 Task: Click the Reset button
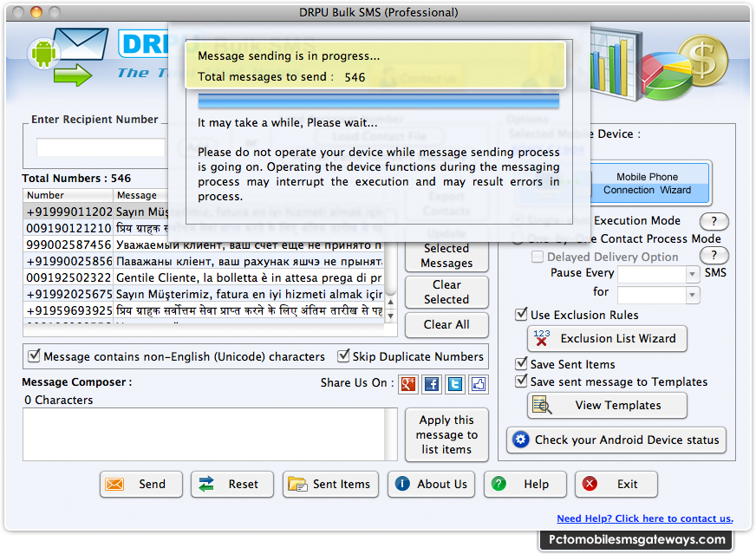point(231,484)
